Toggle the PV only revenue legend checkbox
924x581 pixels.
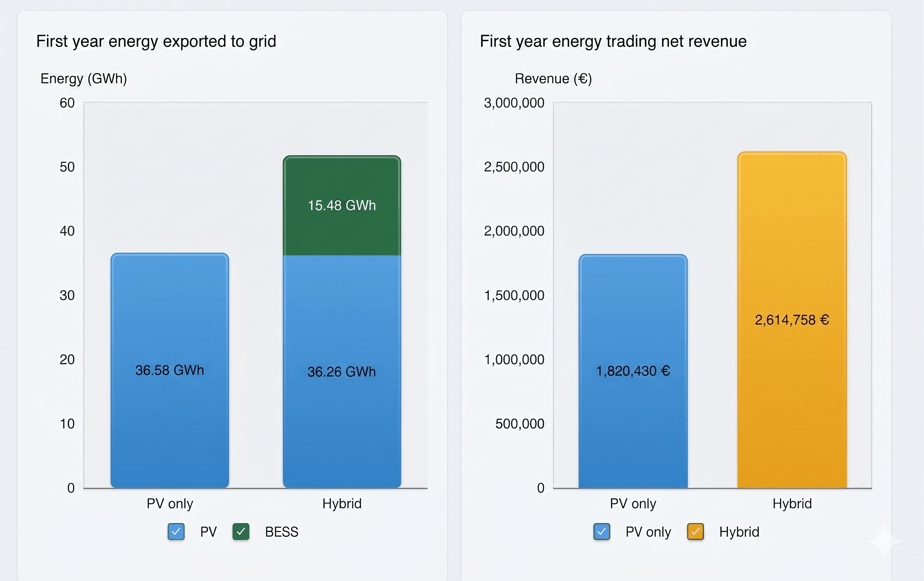click(601, 532)
